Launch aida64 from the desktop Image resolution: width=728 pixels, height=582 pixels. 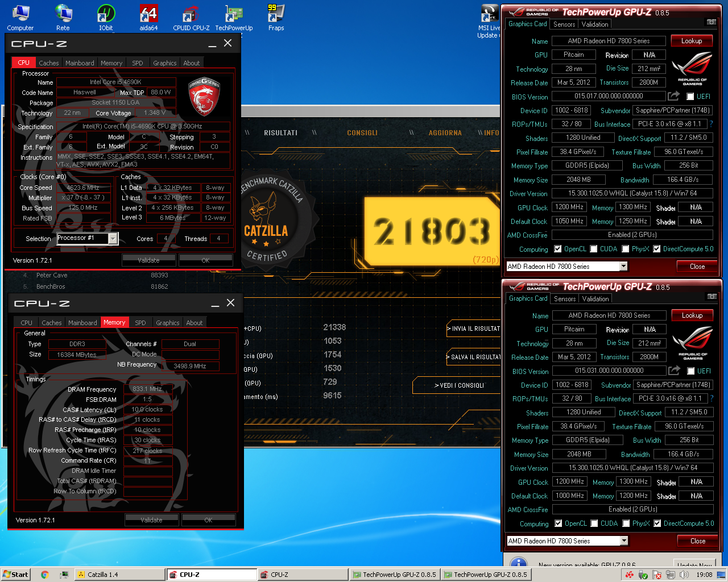coord(148,17)
